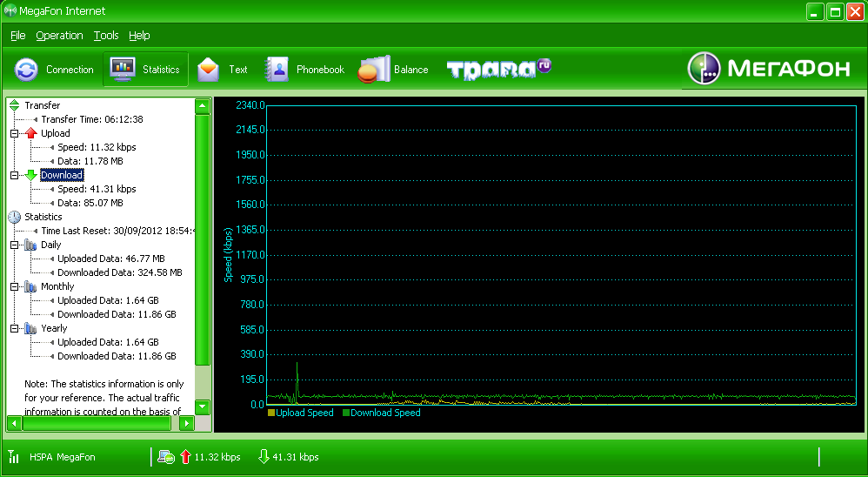
Task: Click the vertical scrollbar down arrow
Action: pos(203,407)
